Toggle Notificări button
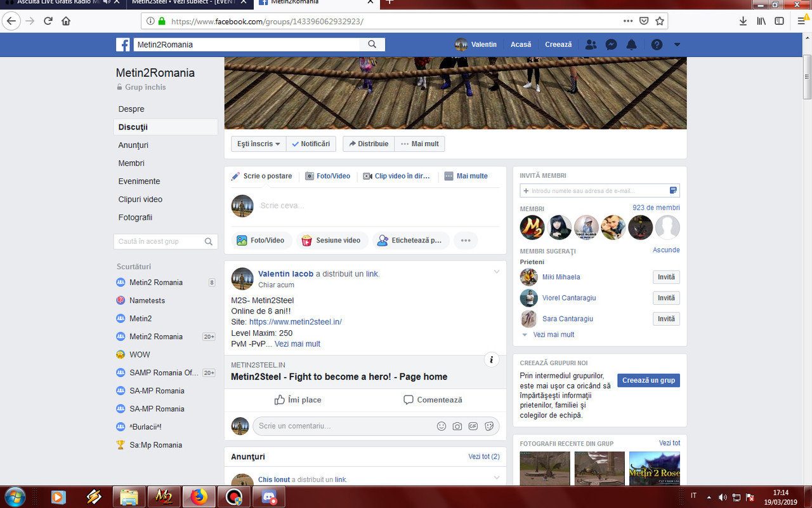Screen dimensions: 812x508 coord(311,144)
